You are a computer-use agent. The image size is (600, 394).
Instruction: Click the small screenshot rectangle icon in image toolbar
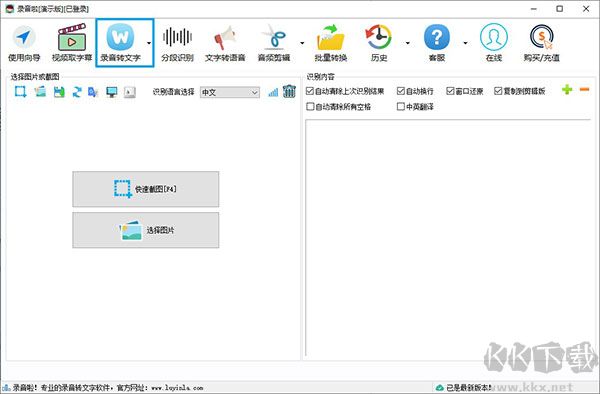21,92
